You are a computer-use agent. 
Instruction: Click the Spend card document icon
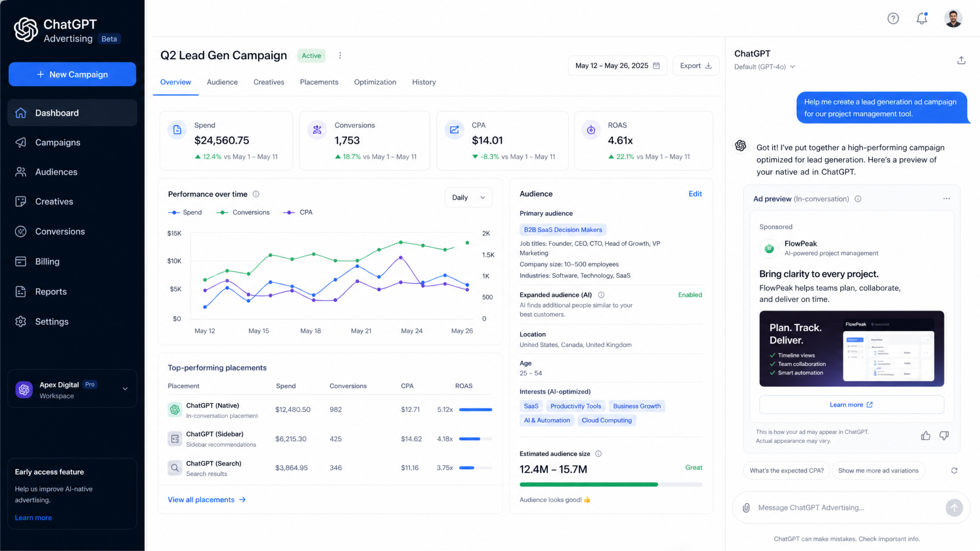pyautogui.click(x=177, y=130)
